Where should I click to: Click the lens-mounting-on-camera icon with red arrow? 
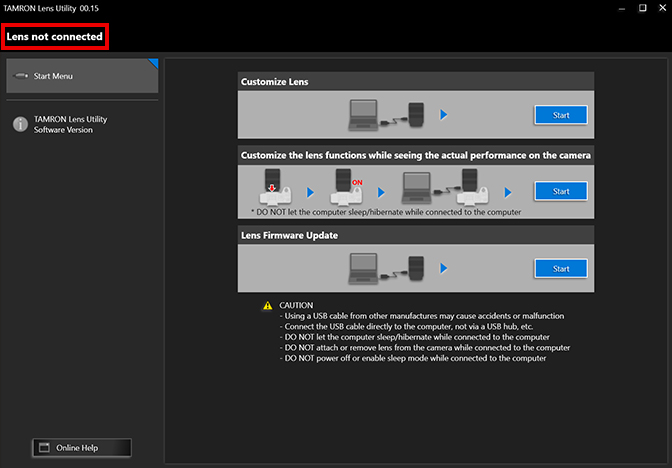275,186
